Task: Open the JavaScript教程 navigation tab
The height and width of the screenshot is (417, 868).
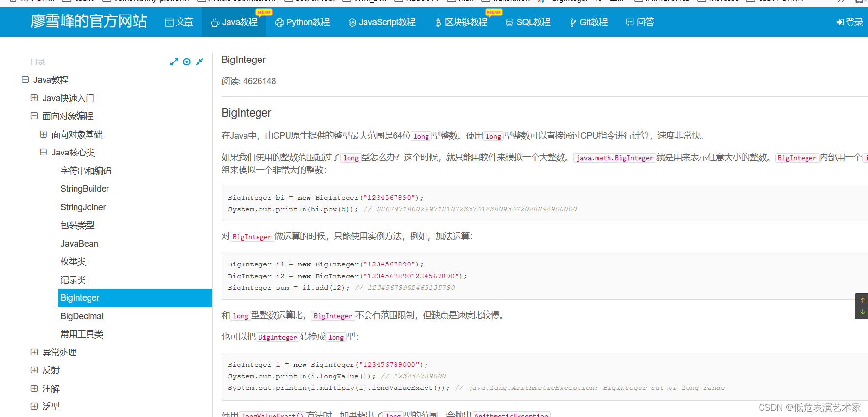Action: [x=382, y=22]
